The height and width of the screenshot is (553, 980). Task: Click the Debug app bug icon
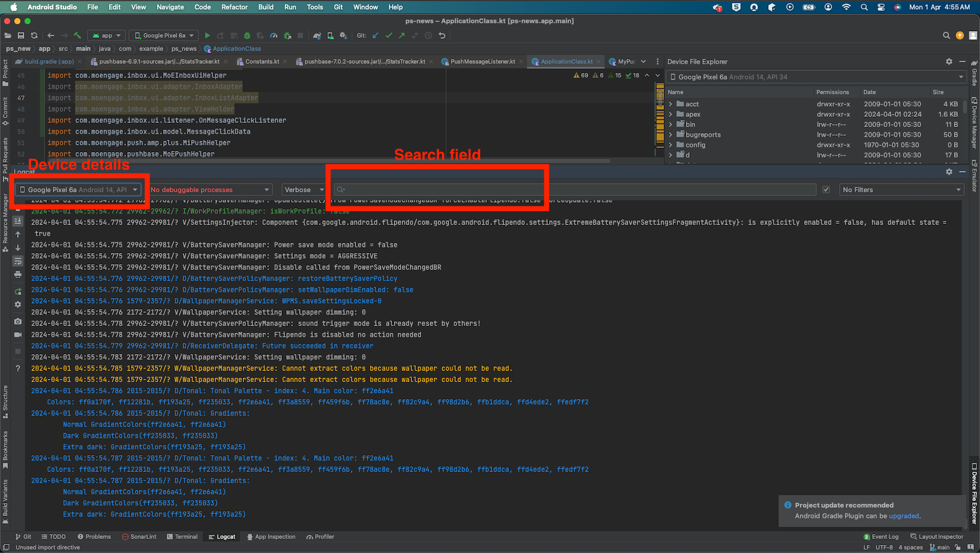pos(247,35)
